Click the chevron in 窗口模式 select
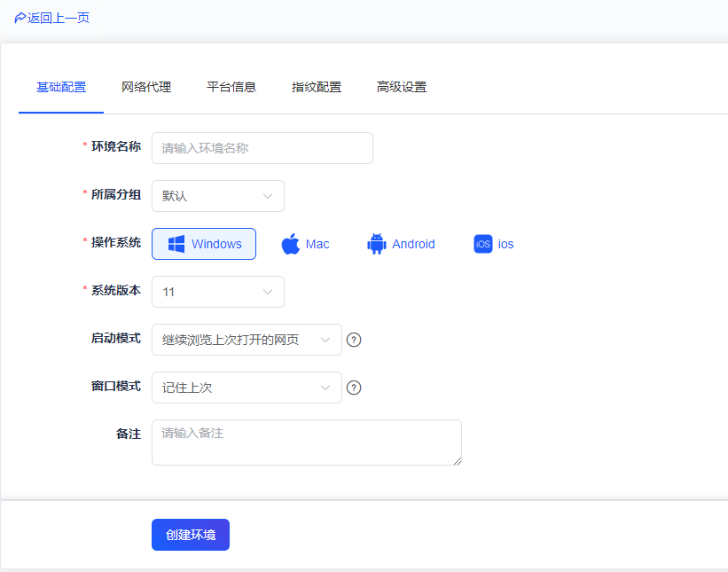 [325, 388]
